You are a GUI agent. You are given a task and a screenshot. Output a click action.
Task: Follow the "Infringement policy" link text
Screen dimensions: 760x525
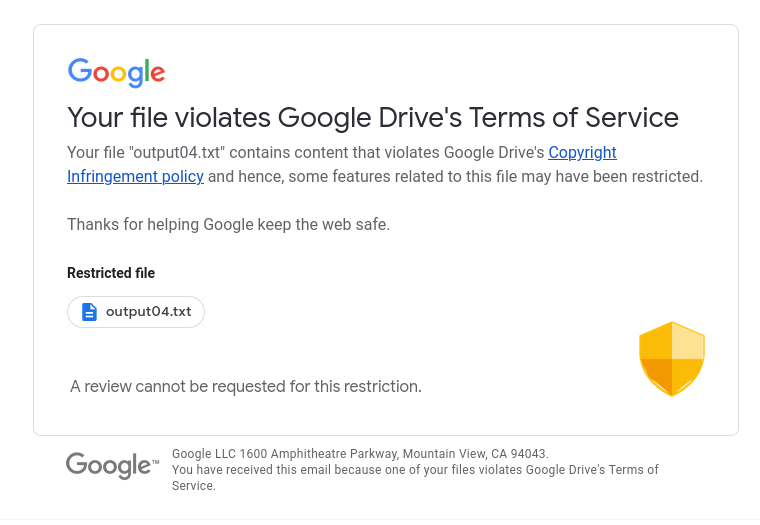coord(135,177)
